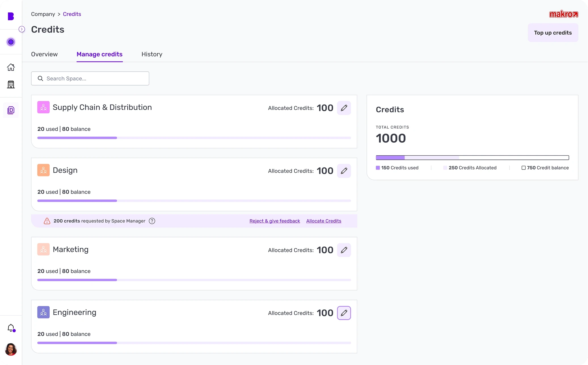Expand the sidebar with the chevron circle
Image resolution: width=588 pixels, height=365 pixels.
pyautogui.click(x=22, y=29)
